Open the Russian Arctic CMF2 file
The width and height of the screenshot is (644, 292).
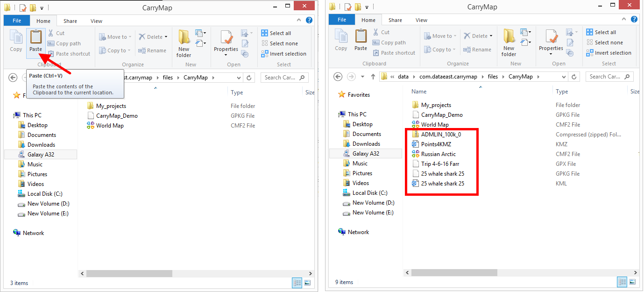point(438,154)
